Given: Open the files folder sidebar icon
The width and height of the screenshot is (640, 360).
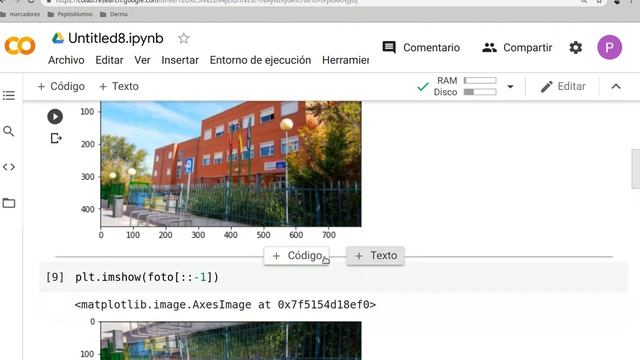Looking at the screenshot, I should [x=9, y=203].
